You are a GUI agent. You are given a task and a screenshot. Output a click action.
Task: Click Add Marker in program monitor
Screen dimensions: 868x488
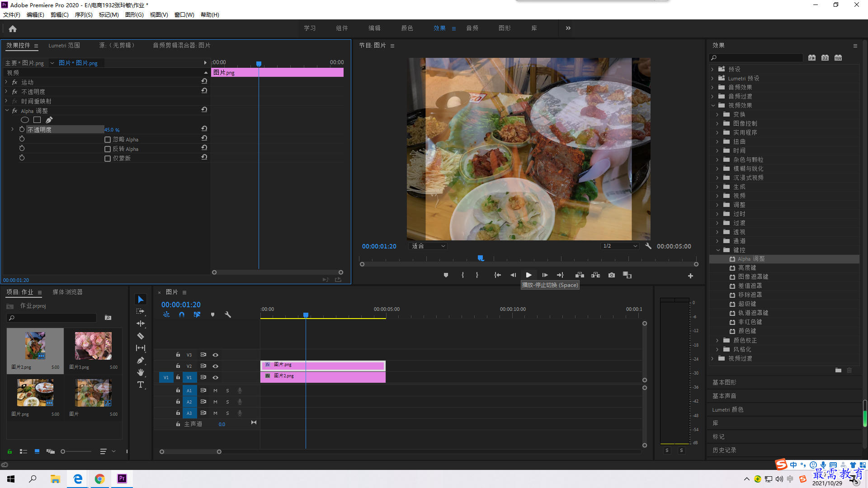click(x=446, y=275)
